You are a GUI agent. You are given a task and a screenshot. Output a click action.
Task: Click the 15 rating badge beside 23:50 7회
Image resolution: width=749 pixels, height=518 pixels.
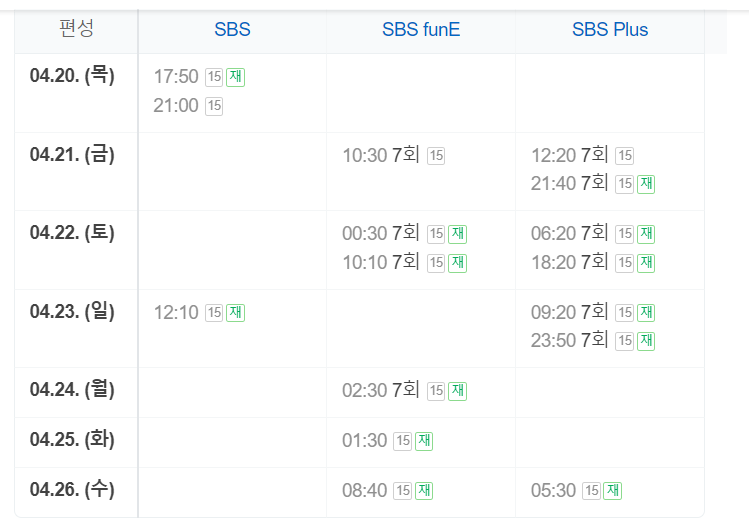[x=624, y=341]
